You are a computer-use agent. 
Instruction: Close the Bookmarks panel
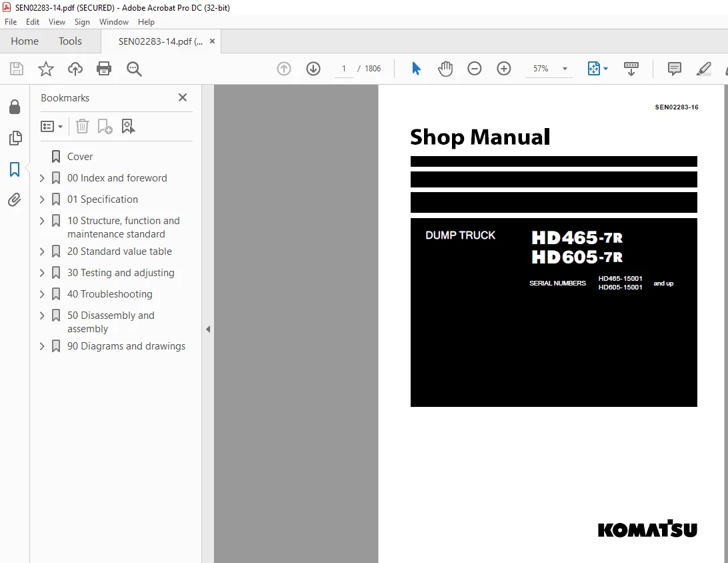click(183, 97)
